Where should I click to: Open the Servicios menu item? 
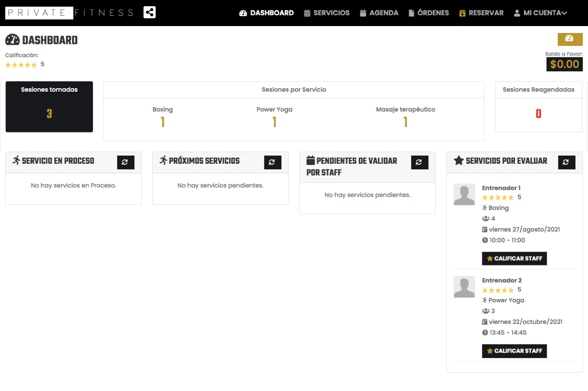coord(327,13)
